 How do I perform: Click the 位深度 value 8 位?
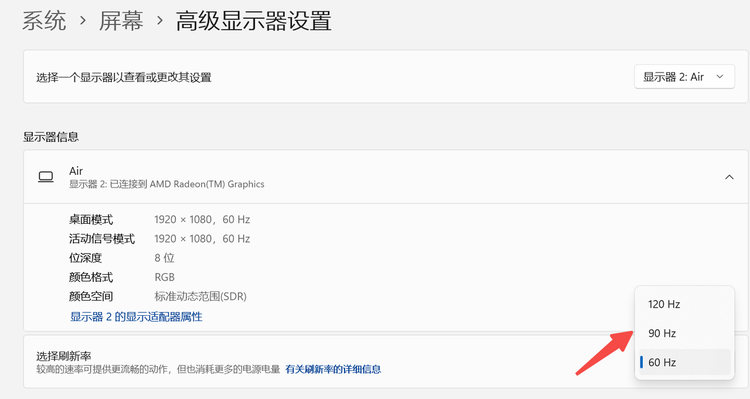tap(165, 258)
